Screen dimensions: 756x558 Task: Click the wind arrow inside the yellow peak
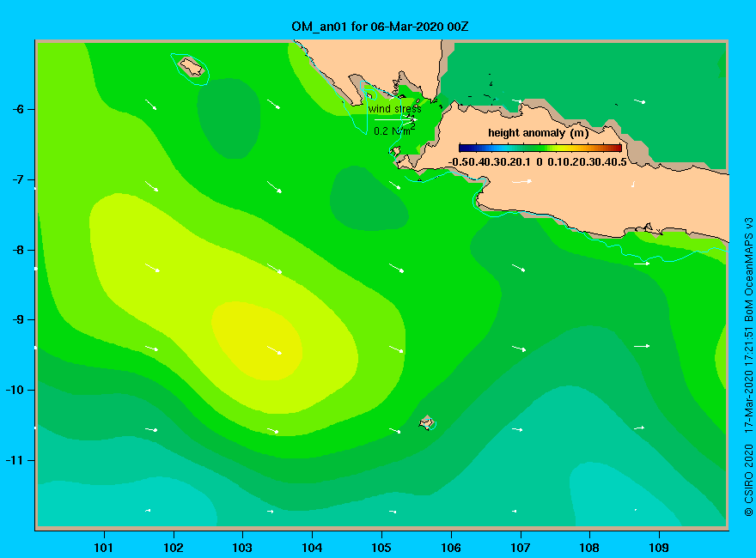[x=274, y=350]
